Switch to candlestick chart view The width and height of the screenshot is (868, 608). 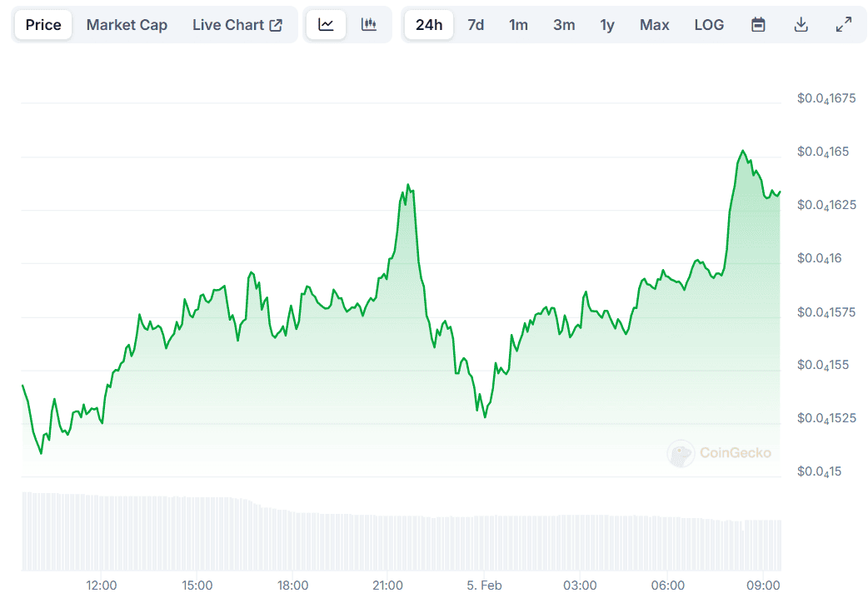click(x=368, y=25)
